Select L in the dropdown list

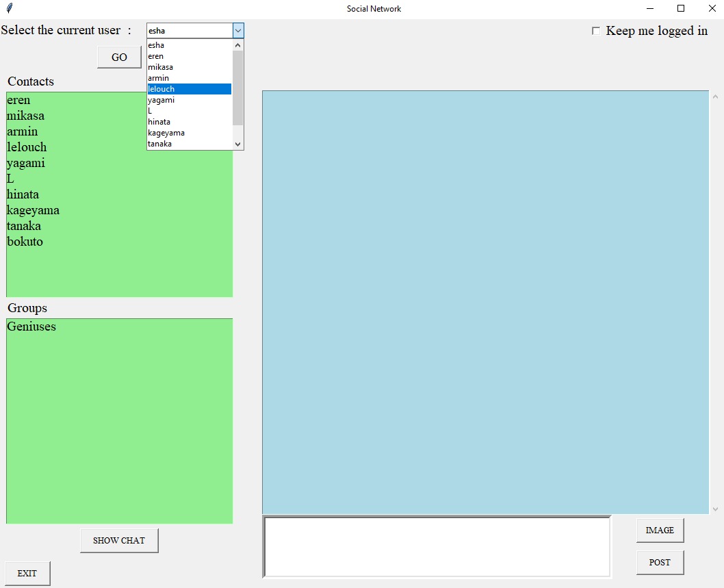point(190,111)
